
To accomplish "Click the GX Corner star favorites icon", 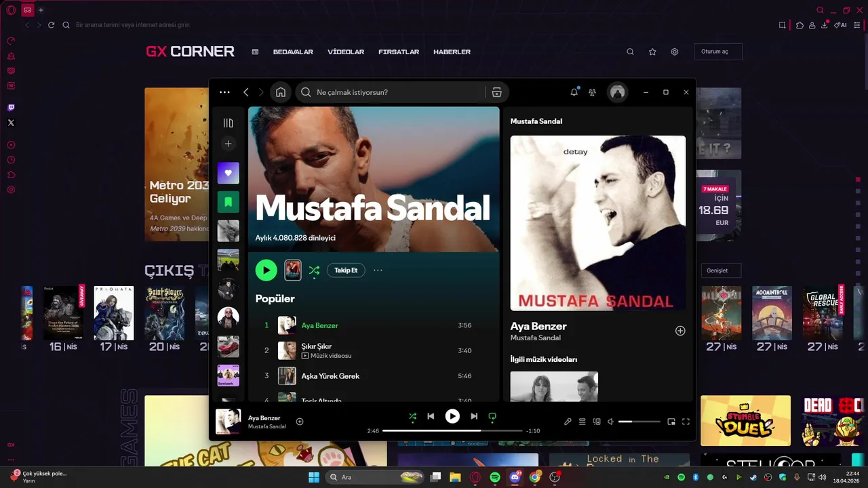I will click(652, 52).
